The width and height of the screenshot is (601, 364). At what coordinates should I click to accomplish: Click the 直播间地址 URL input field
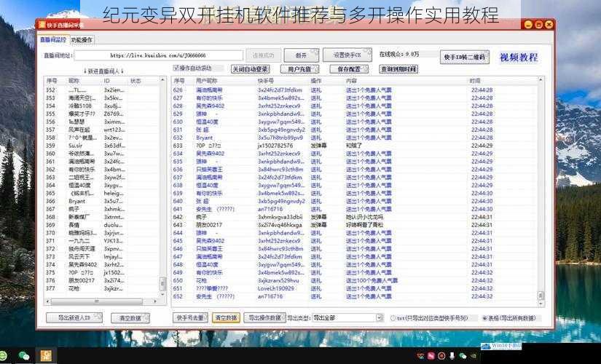click(159, 55)
